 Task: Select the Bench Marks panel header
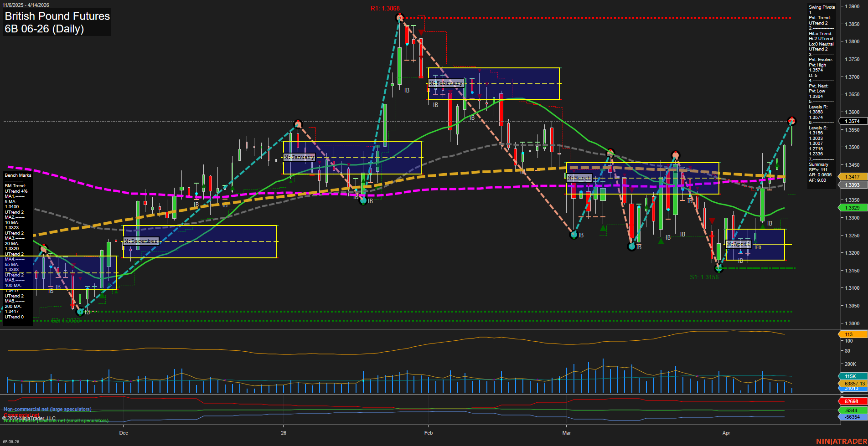[17, 175]
